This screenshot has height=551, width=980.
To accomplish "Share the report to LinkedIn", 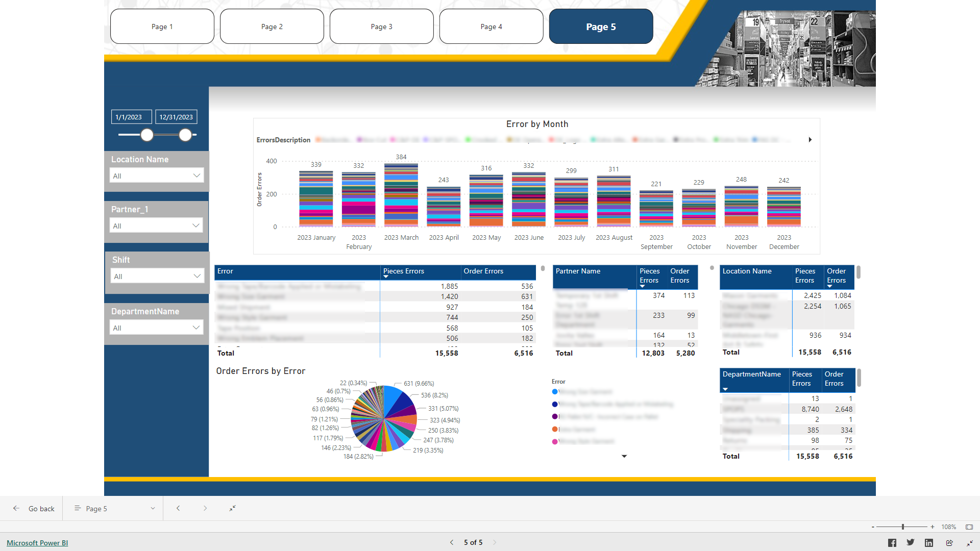I will pos(929,542).
